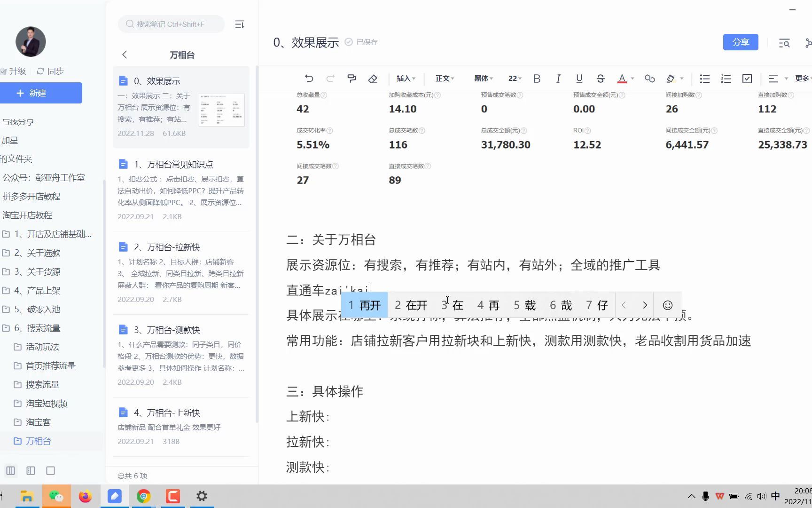Click the undo arrow icon
Viewport: 812px width, 508px height.
309,79
